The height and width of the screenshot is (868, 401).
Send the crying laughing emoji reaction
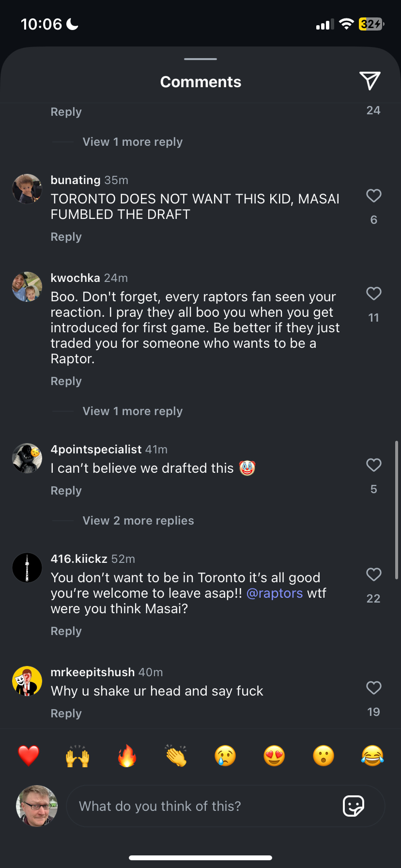(372, 756)
